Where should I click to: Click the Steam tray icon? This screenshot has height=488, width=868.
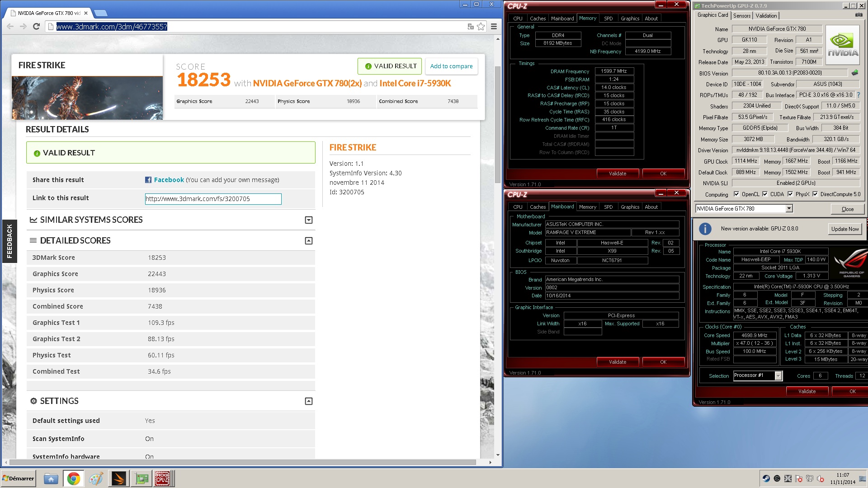766,479
